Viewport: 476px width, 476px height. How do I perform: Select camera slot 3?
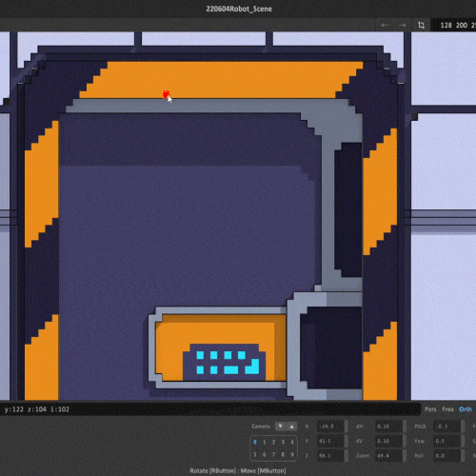coord(283,442)
